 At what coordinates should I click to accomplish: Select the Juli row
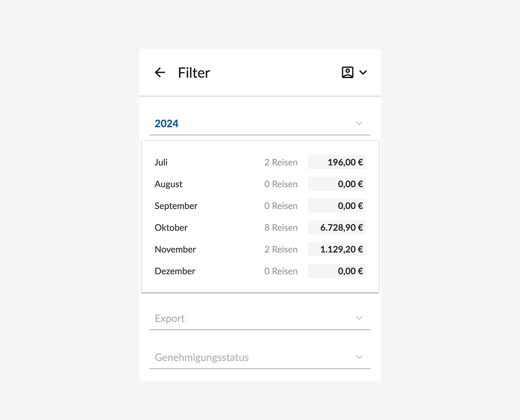(161, 162)
